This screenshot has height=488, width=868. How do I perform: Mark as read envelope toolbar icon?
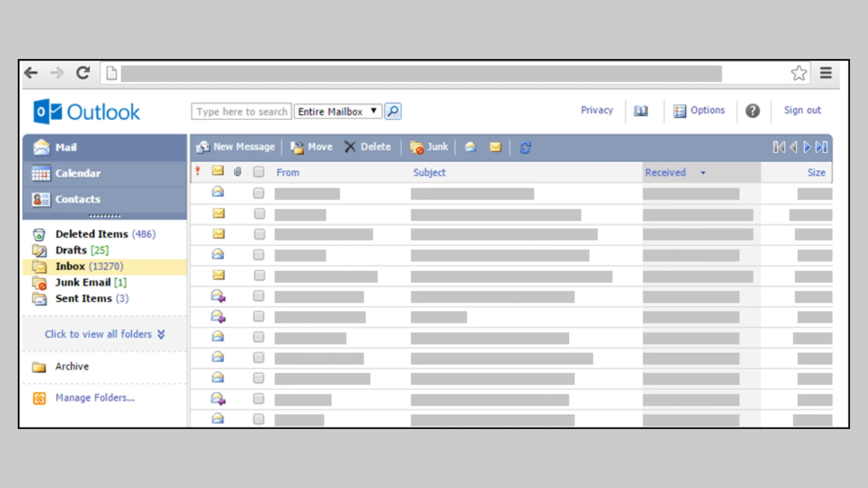[x=470, y=147]
